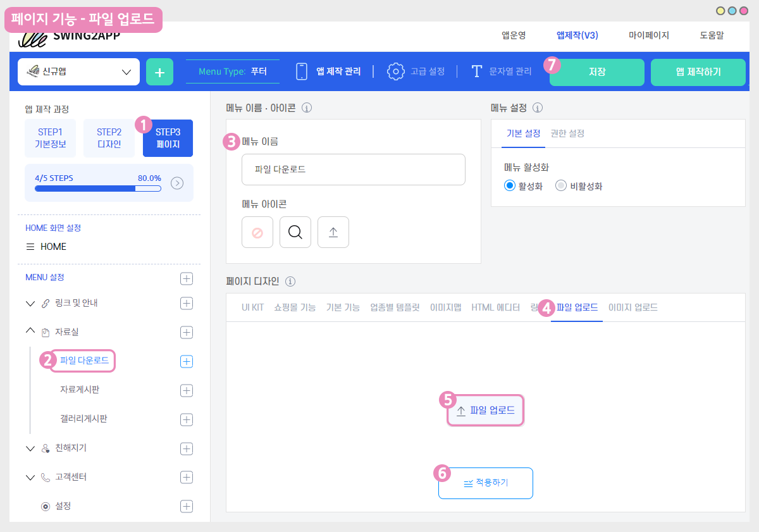Select the 활성화 radio button
This screenshot has width=759, height=532.
point(510,186)
